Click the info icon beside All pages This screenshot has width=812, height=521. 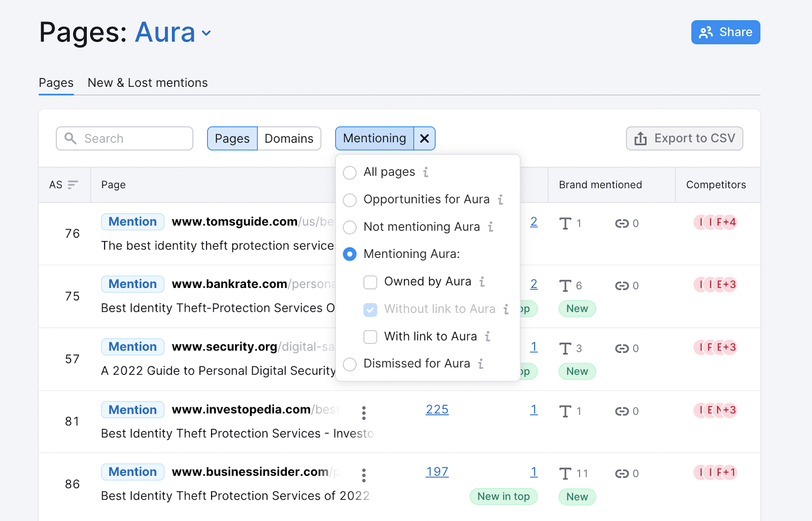pos(426,172)
